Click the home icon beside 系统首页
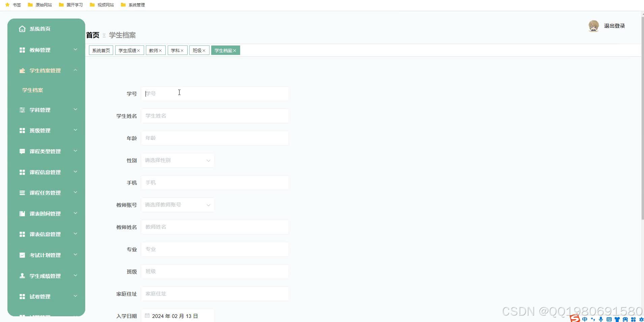This screenshot has height=322, width=644. tap(22, 29)
